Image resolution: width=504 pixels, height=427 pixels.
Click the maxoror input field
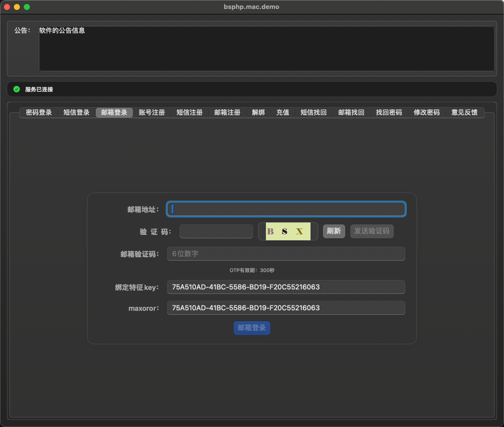pos(286,308)
